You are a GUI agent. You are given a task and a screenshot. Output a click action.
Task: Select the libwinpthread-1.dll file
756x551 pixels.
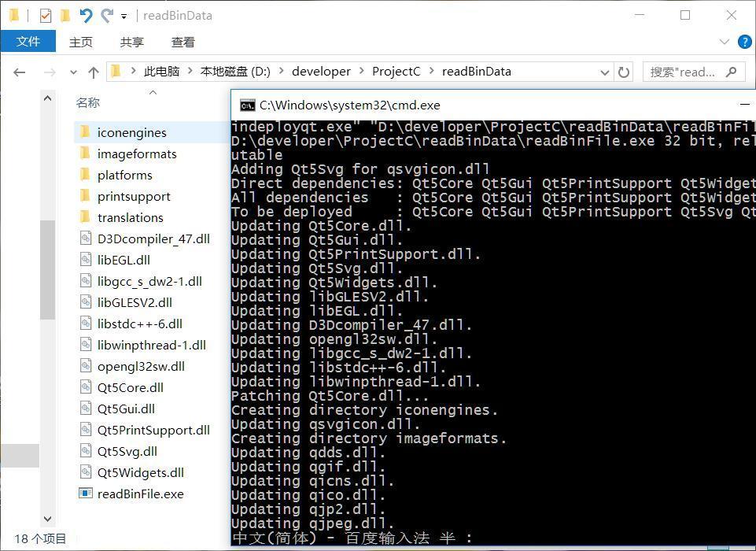coord(151,345)
